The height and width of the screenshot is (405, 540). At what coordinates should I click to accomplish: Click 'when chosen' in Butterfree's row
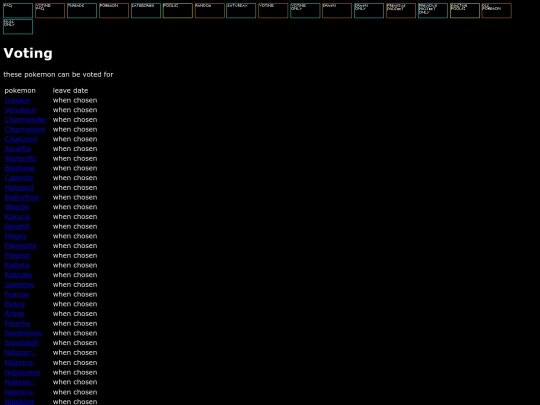pos(75,197)
